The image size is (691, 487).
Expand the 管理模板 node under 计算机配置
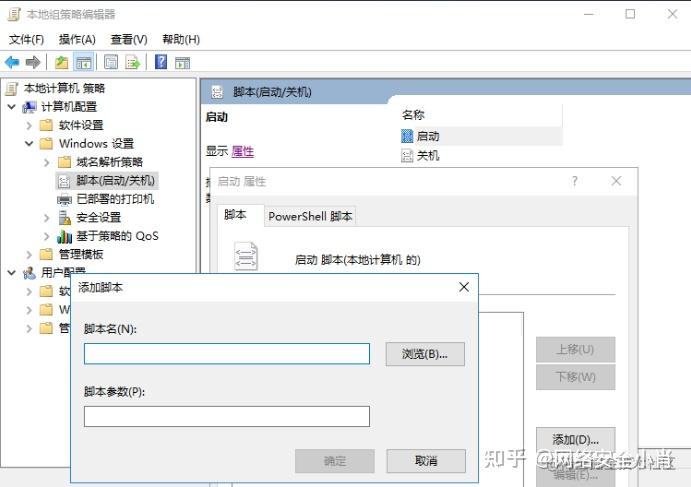click(x=29, y=255)
